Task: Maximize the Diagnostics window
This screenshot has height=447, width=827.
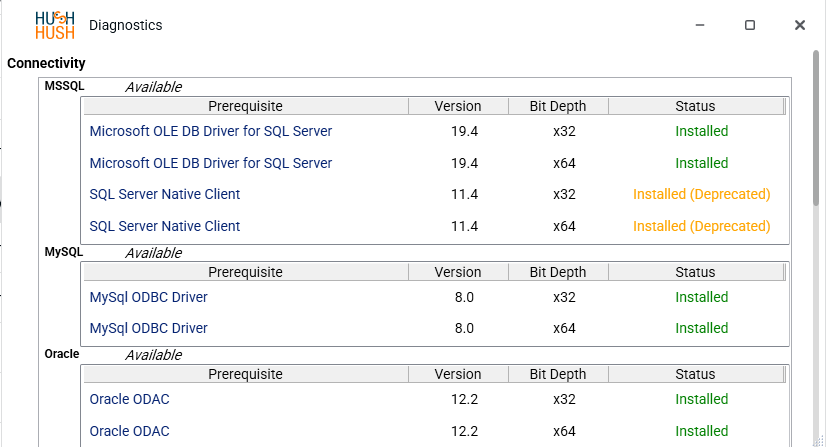Action: (x=750, y=25)
